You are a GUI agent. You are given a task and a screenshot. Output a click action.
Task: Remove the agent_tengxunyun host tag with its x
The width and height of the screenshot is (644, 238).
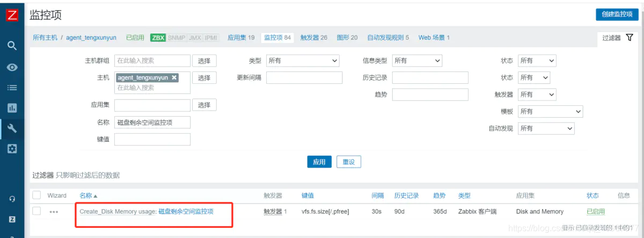point(174,77)
